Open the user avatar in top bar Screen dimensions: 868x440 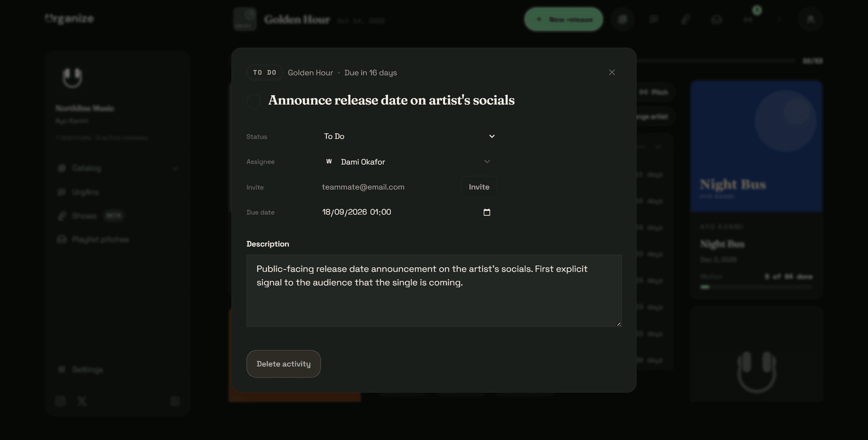[x=810, y=19]
